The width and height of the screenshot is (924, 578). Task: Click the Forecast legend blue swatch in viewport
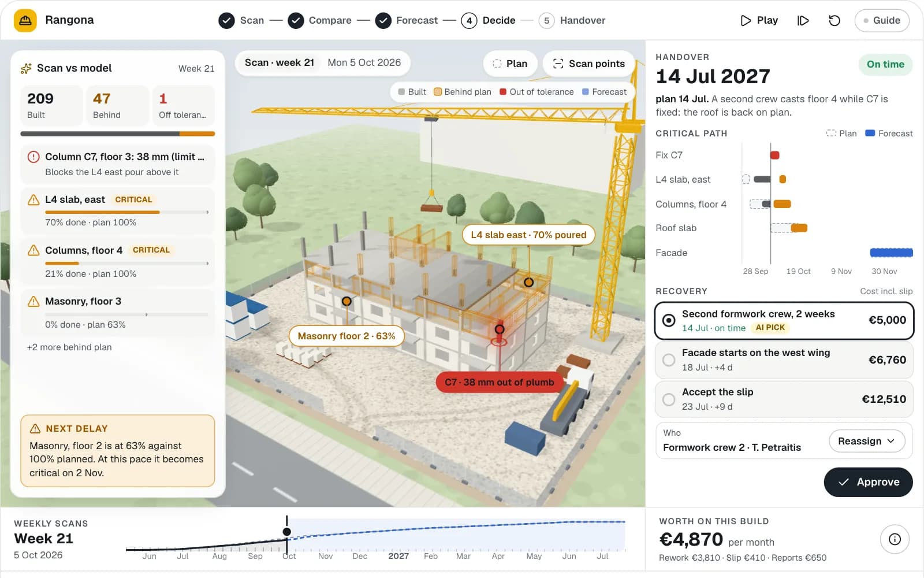(x=586, y=92)
